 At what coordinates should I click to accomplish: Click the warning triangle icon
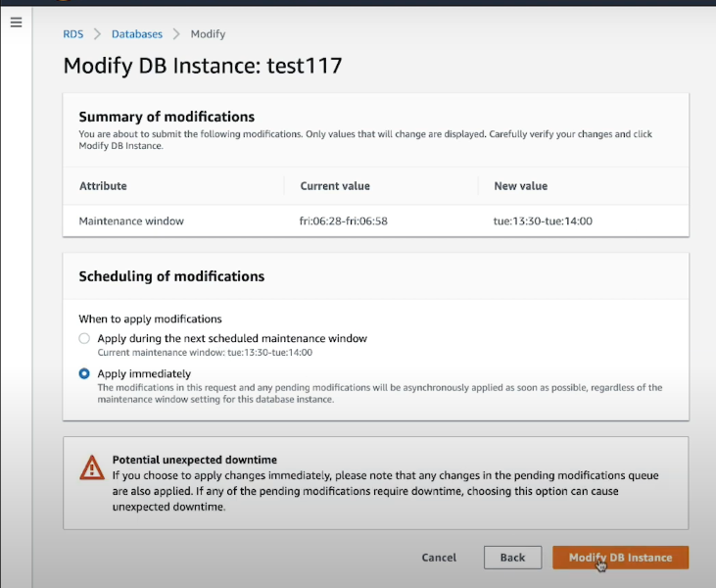click(92, 467)
